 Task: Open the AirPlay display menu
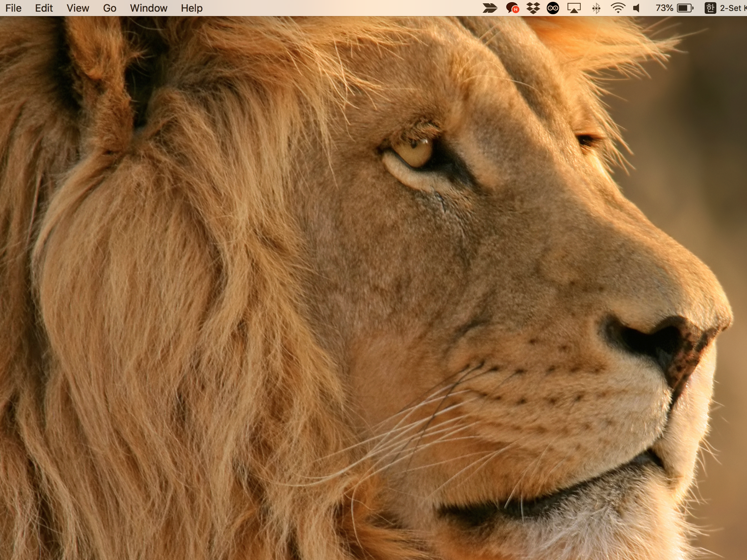coord(574,8)
